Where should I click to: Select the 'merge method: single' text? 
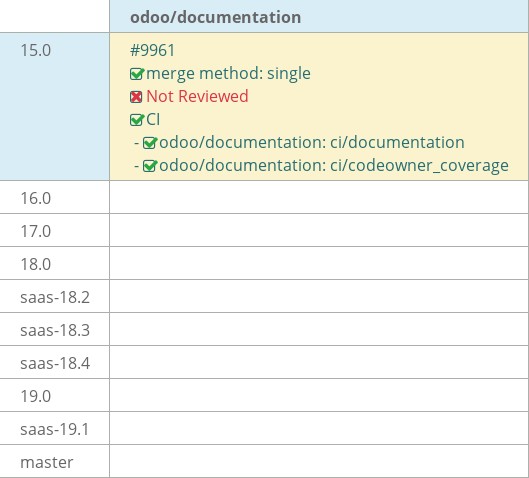coord(228,74)
